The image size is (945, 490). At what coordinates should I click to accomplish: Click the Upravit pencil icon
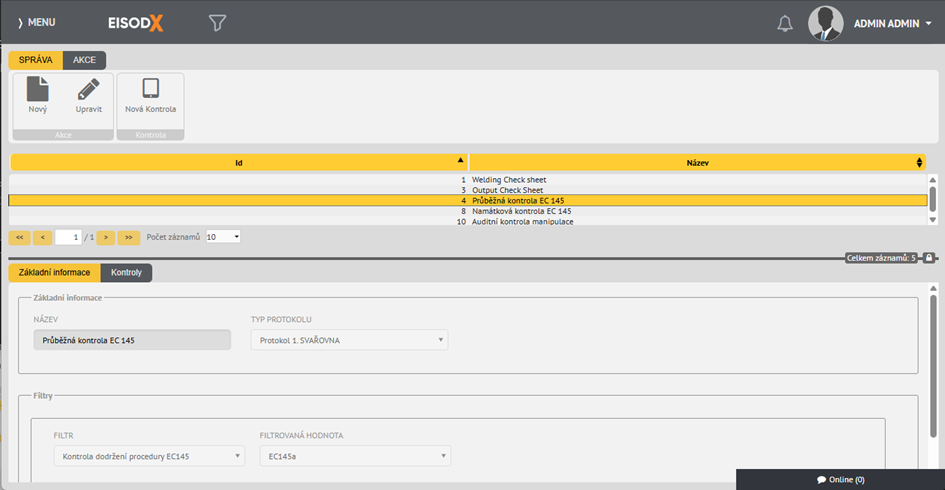[x=88, y=90]
